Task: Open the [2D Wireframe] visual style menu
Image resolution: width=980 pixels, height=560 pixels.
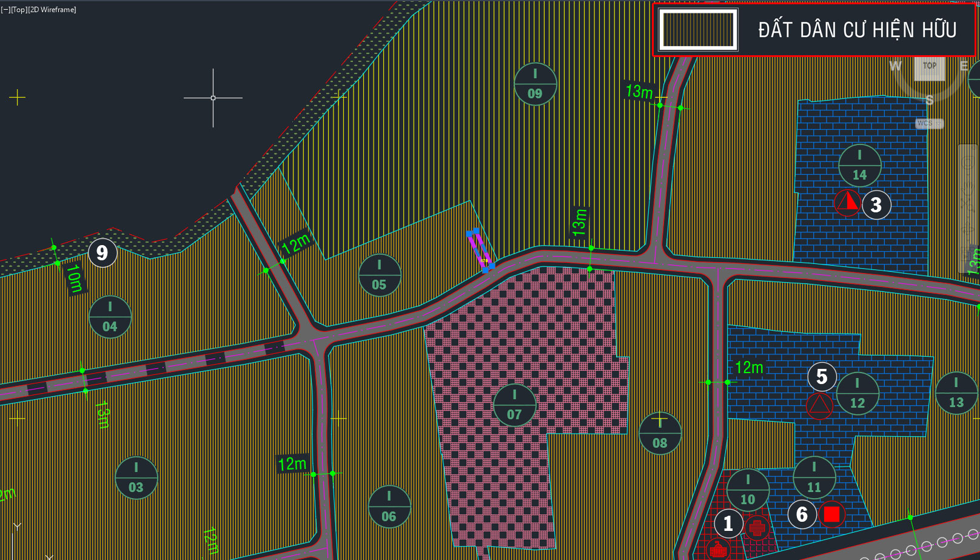Action: tap(52, 10)
